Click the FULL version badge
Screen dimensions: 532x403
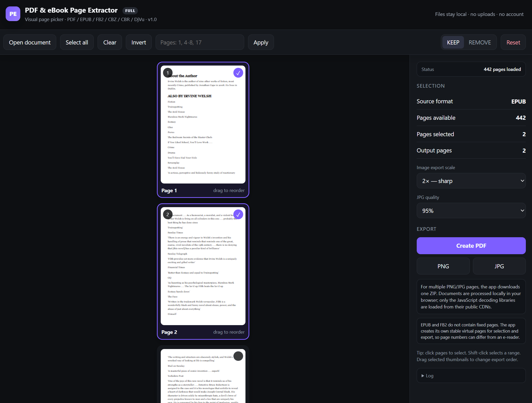(x=130, y=11)
